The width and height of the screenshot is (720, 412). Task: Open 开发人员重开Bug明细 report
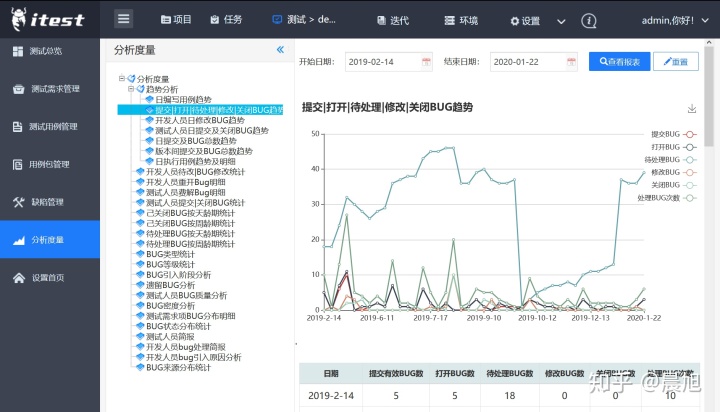click(186, 182)
